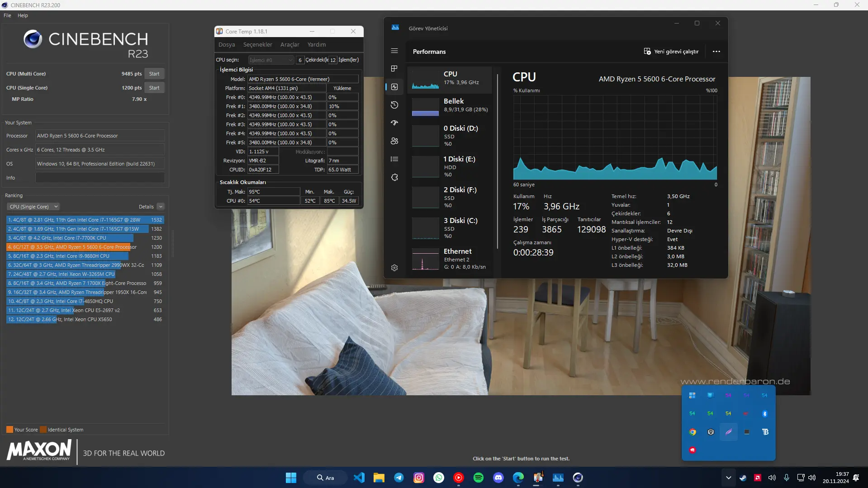Toggle the ranking Details dropdown arrow

(x=161, y=207)
